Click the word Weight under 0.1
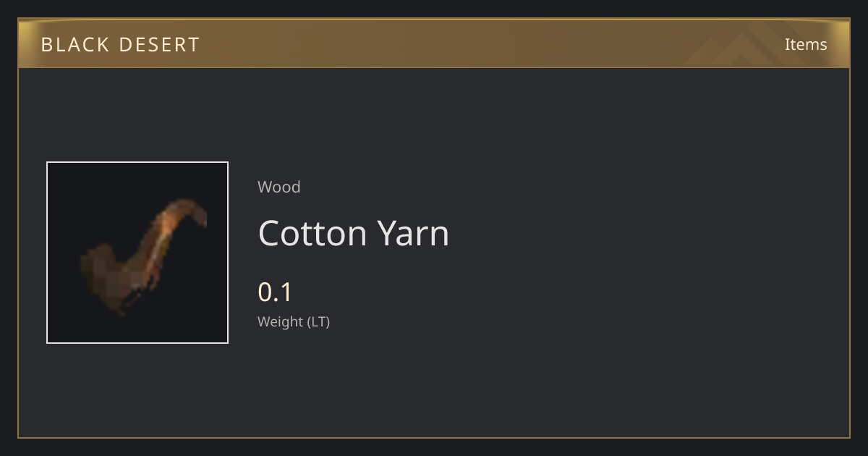This screenshot has height=456, width=868. click(281, 322)
